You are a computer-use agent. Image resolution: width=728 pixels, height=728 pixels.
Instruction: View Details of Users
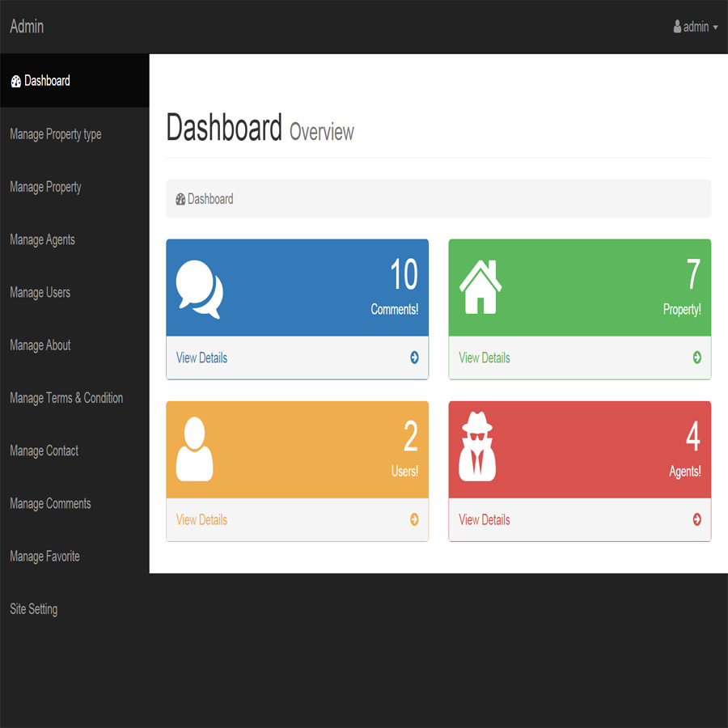[201, 519]
